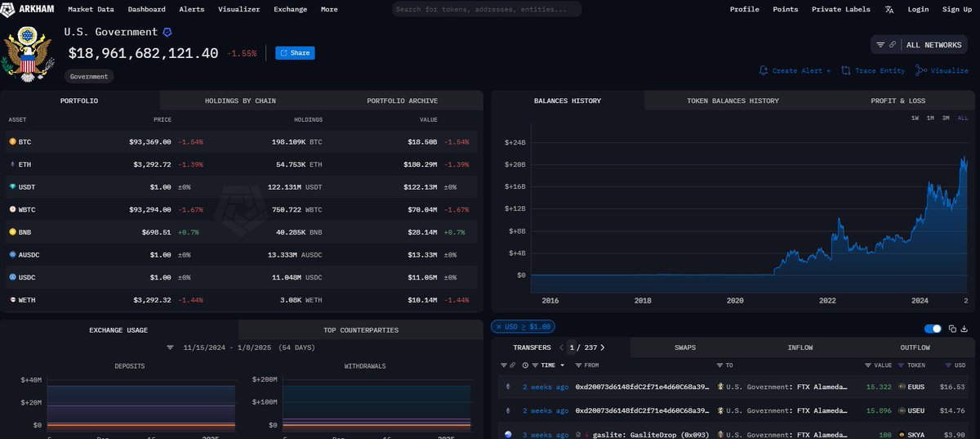Copy transfers with the copy icon
Screen dimensions: 980x439
(x=952, y=329)
